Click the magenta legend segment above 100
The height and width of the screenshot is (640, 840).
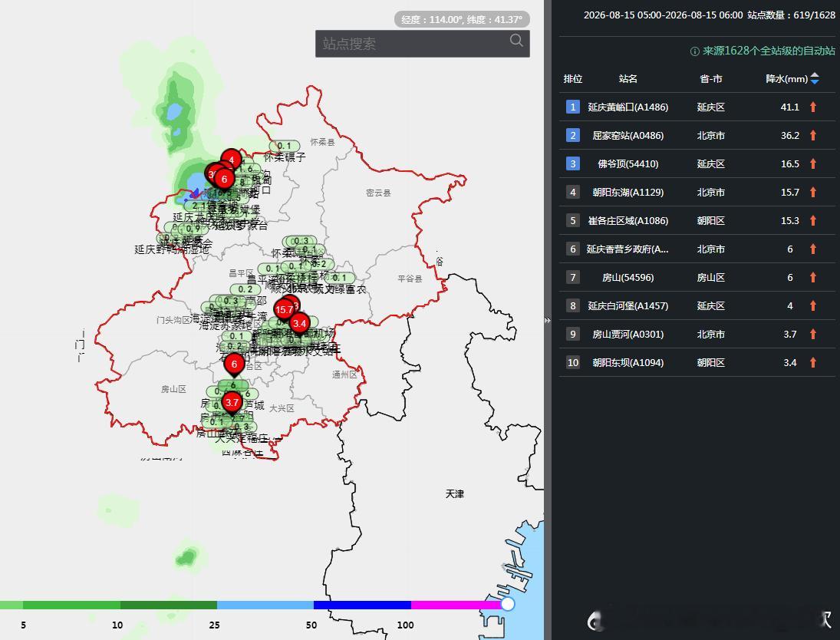pyautogui.click(x=456, y=605)
